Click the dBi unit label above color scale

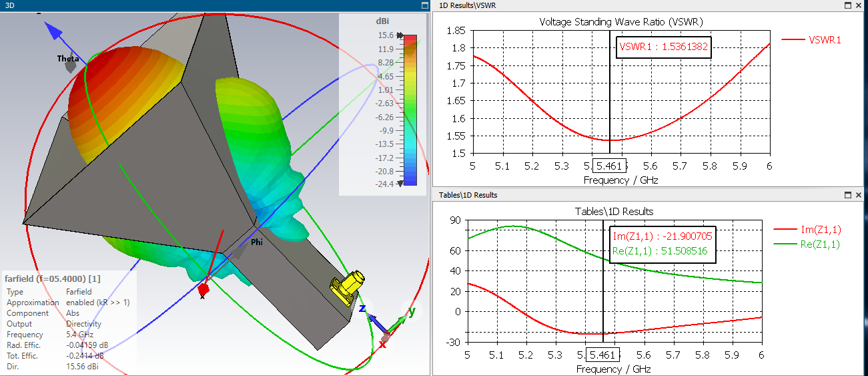coord(383,22)
